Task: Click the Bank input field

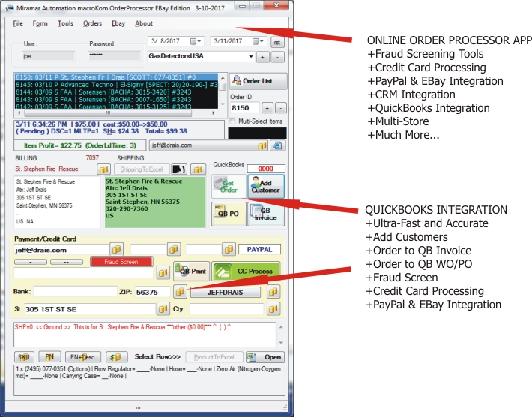Action: pos(75,291)
